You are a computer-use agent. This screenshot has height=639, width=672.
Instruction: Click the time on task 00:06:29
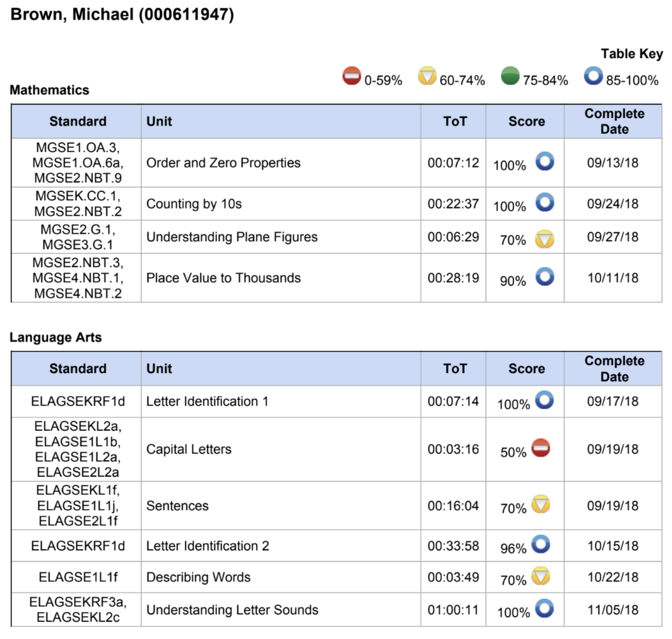coord(453,237)
